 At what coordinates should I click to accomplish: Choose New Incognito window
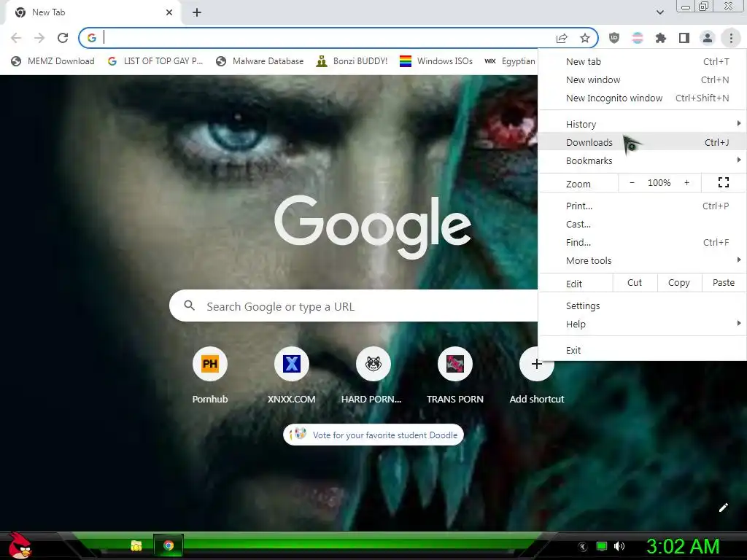click(642, 98)
